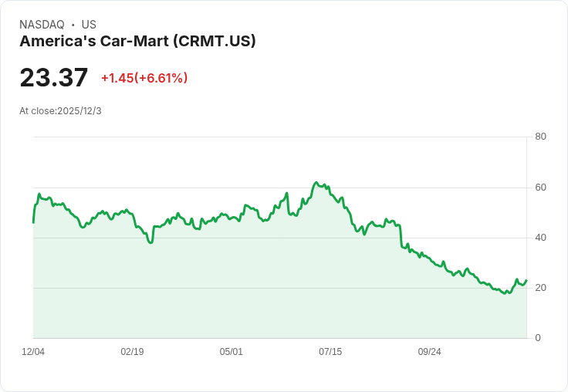The width and height of the screenshot is (568, 392).
Task: Select the current price 23.37
Action: point(53,77)
